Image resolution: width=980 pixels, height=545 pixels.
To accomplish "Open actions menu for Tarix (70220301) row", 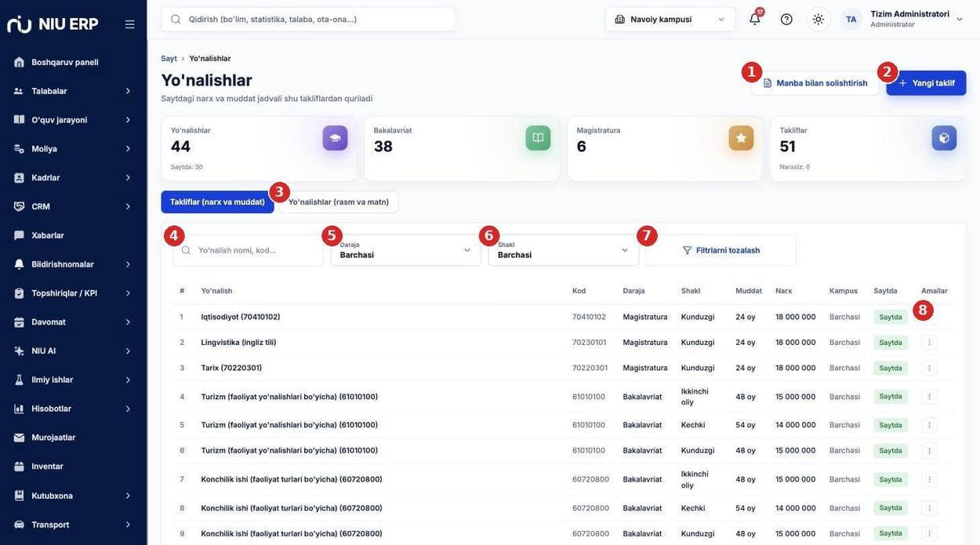I will (x=929, y=368).
